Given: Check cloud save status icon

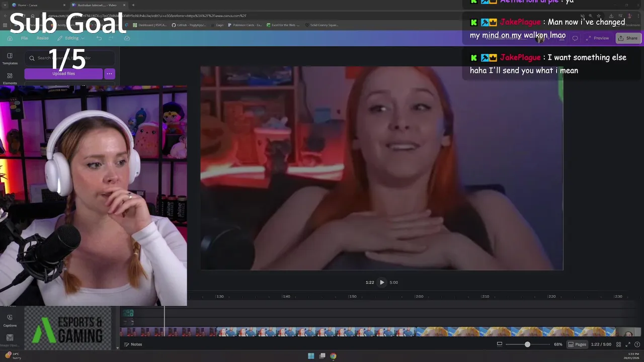Looking at the screenshot, I should tap(127, 38).
